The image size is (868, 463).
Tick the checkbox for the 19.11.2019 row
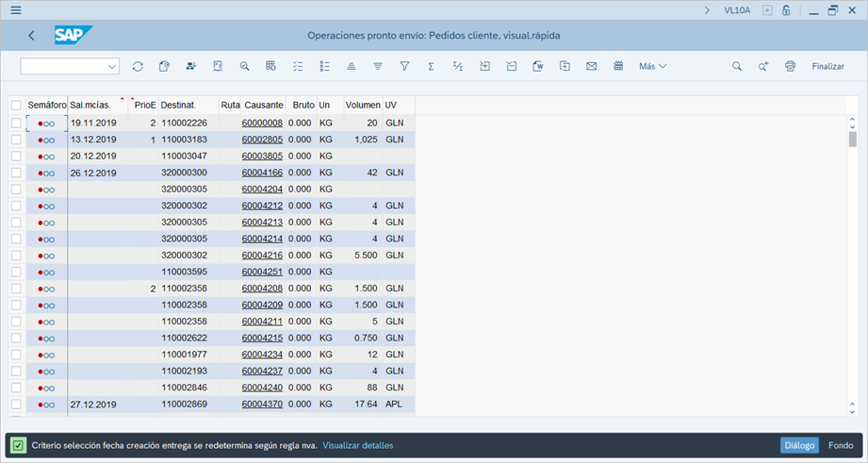click(16, 124)
